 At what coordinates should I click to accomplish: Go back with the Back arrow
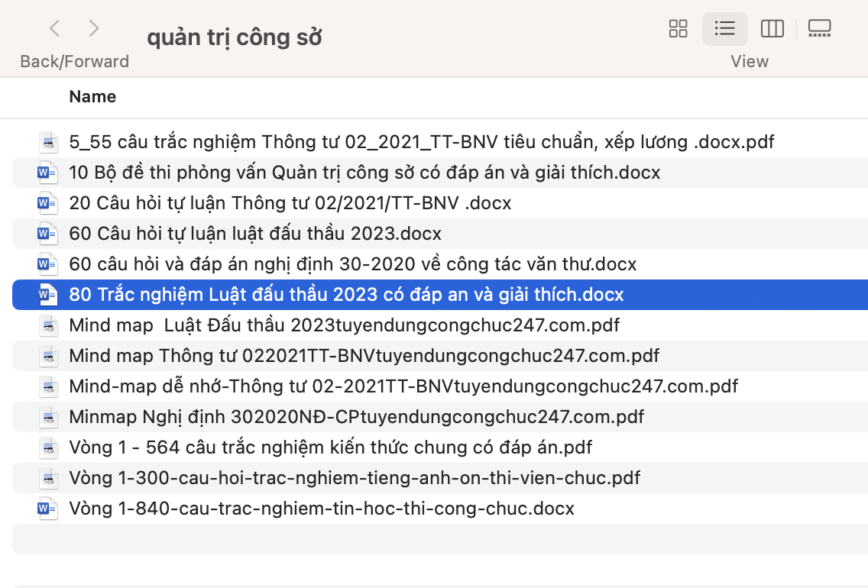[x=55, y=28]
